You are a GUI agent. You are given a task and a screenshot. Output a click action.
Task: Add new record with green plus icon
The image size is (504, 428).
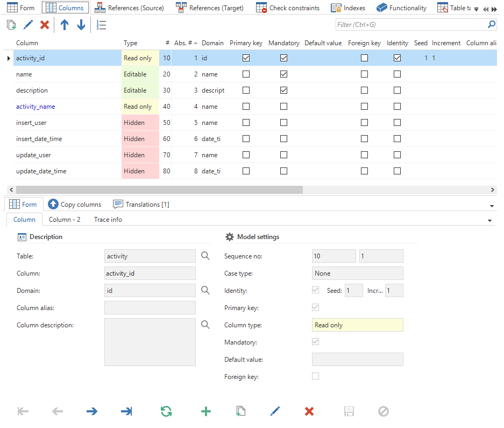click(x=206, y=411)
